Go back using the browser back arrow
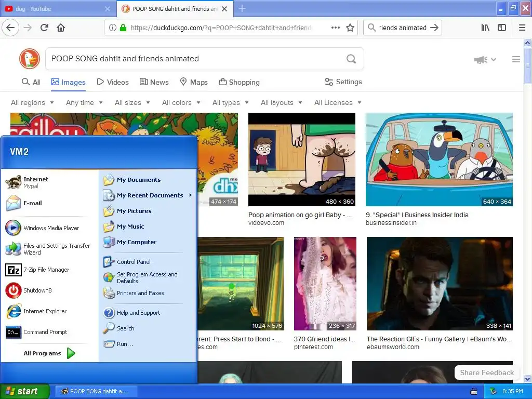The image size is (532, 399). tap(10, 28)
